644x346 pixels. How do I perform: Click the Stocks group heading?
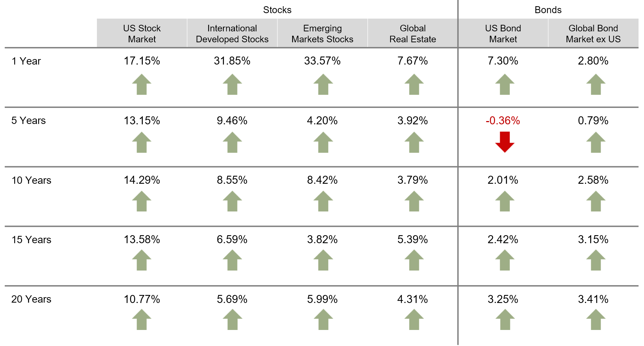[x=277, y=10]
